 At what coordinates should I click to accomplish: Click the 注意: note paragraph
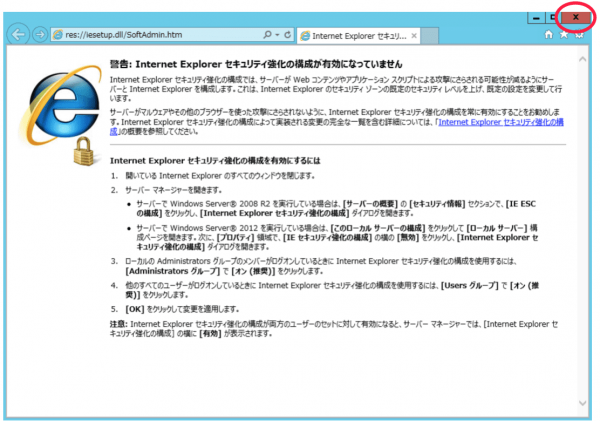pos(334,329)
